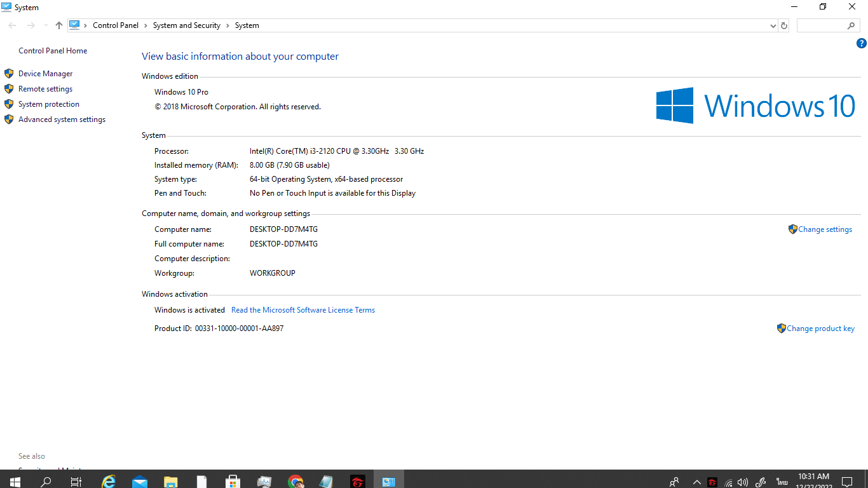Viewport: 868px width, 488px height.
Task: Click the 64-bit Operating System value
Action: pyautogui.click(x=326, y=179)
